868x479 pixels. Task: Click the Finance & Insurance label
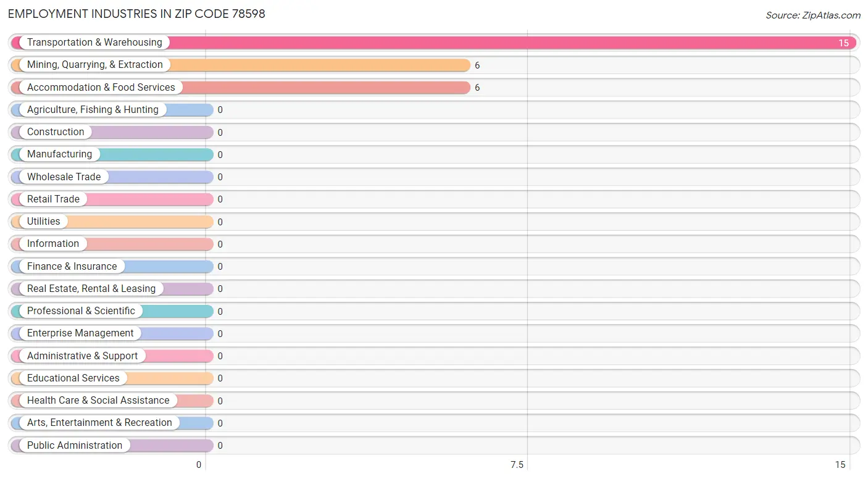72,267
